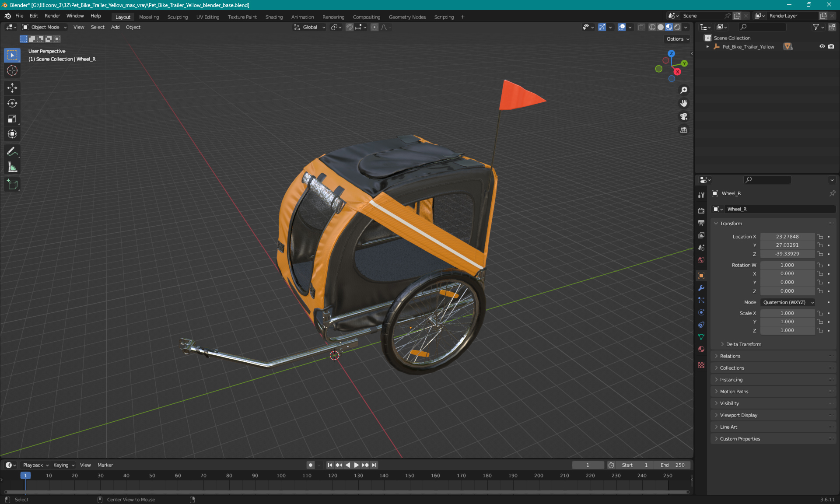Open the Physics properties tab
Viewport: 840px width, 504px height.
point(701,312)
